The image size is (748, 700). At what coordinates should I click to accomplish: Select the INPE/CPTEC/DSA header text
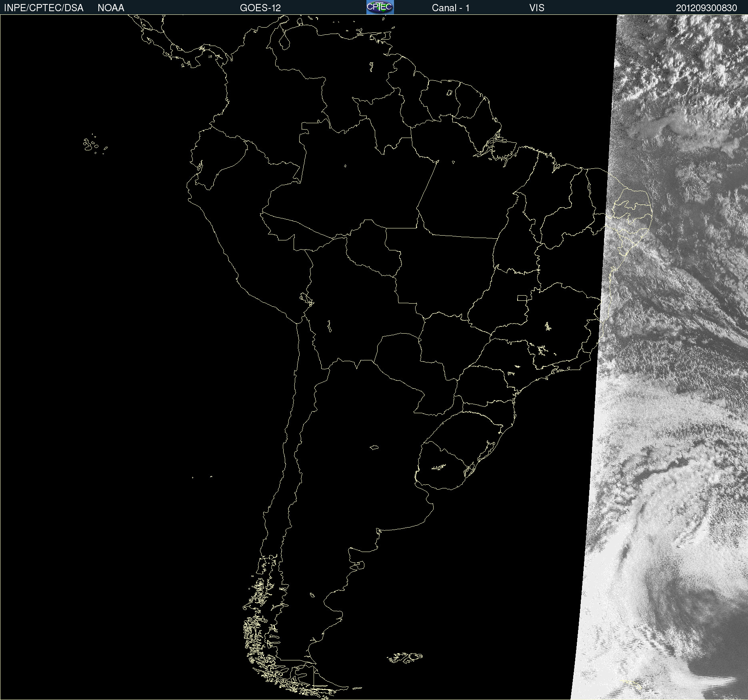click(44, 8)
